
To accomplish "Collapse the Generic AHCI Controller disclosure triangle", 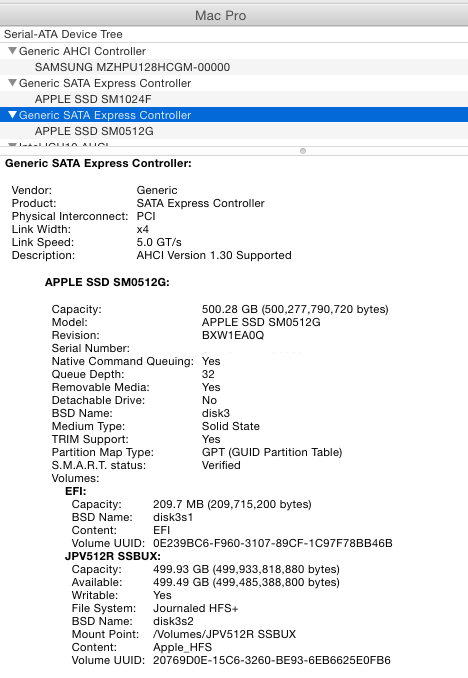I will tap(13, 51).
